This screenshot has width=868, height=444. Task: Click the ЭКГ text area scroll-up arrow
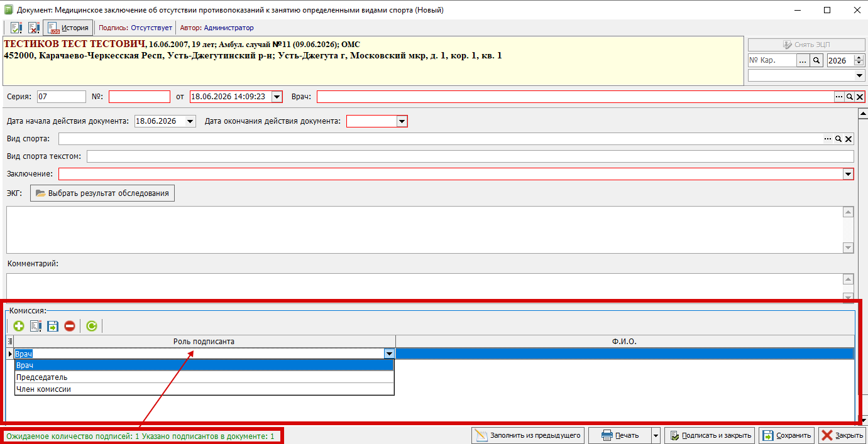pyautogui.click(x=849, y=212)
